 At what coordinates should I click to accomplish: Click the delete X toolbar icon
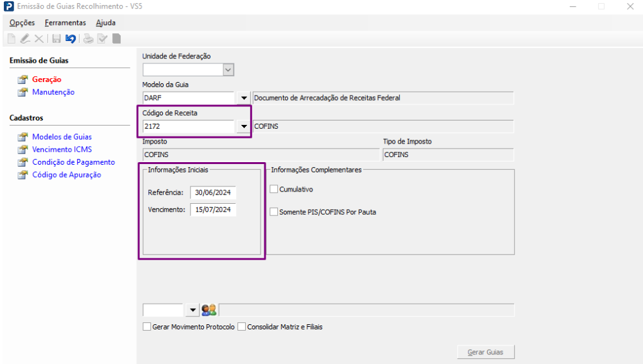[39, 39]
